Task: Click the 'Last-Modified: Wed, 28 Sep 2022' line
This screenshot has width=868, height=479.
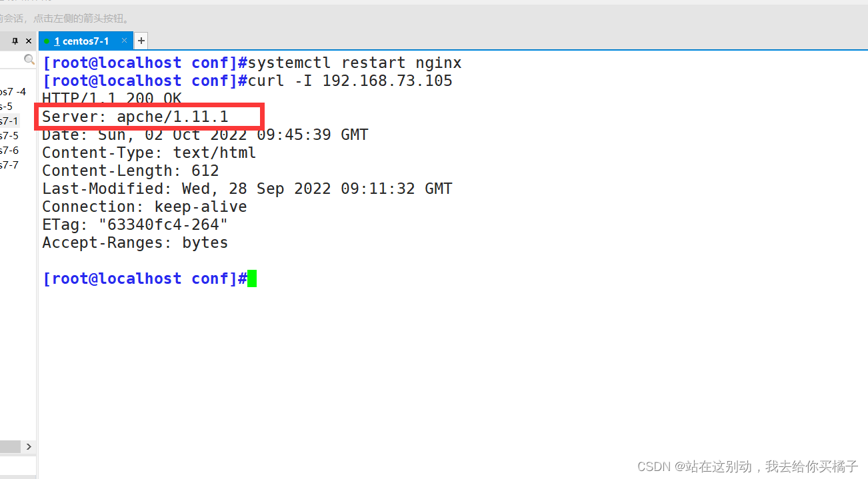Action: click(x=247, y=189)
